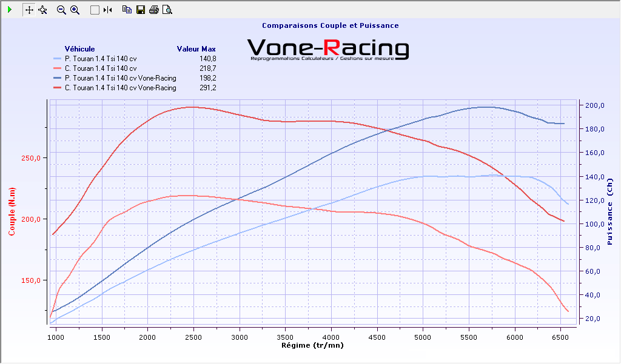
Task: Click the Régime (tr/mn) axis label
Action: pos(312,345)
